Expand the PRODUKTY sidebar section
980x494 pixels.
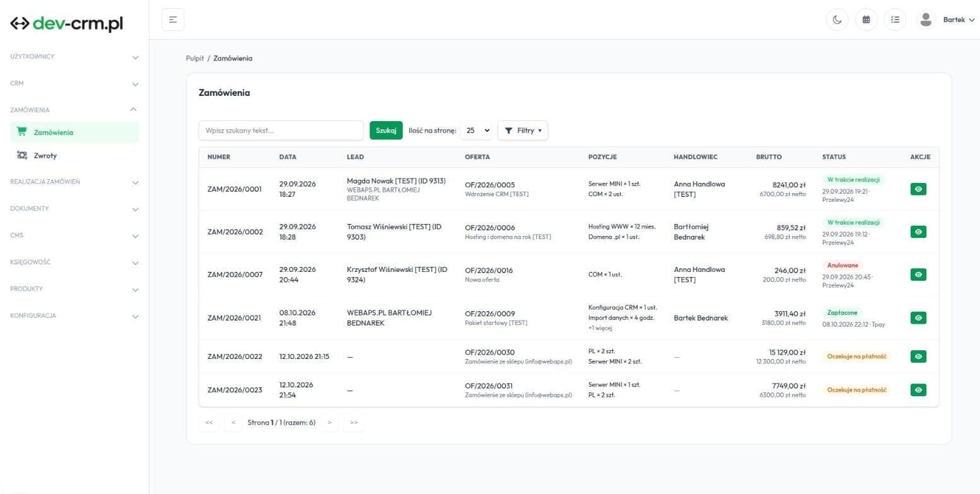point(74,289)
